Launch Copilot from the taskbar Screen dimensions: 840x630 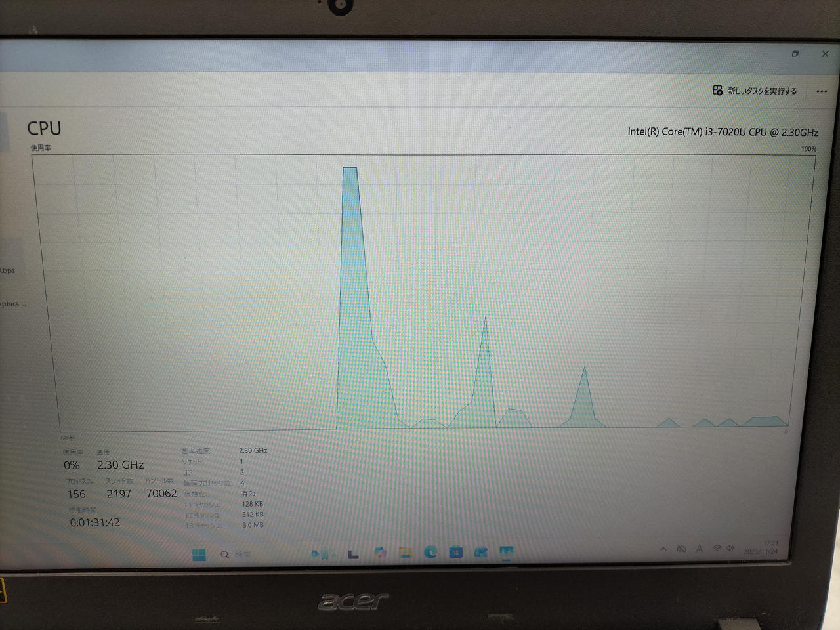pos(380,553)
